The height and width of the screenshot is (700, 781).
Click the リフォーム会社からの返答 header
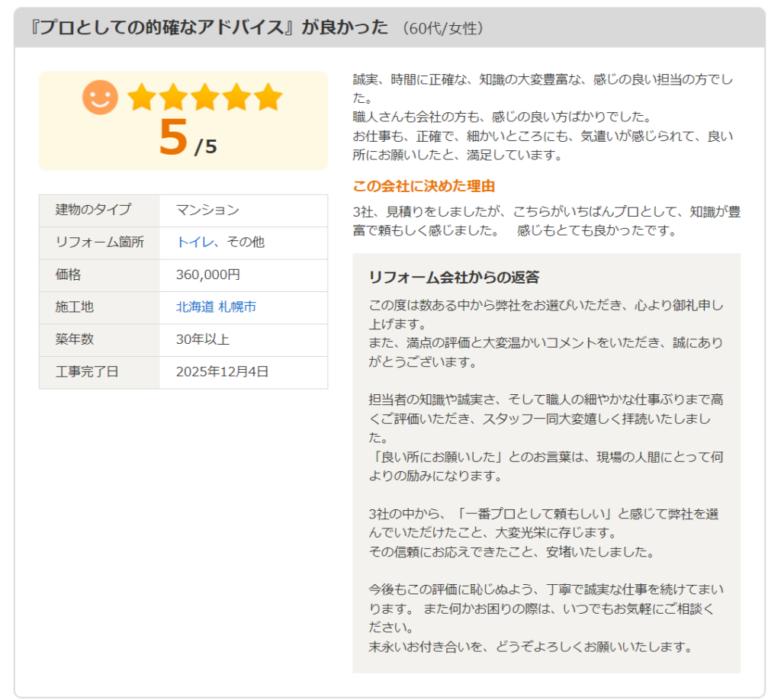pyautogui.click(x=454, y=278)
